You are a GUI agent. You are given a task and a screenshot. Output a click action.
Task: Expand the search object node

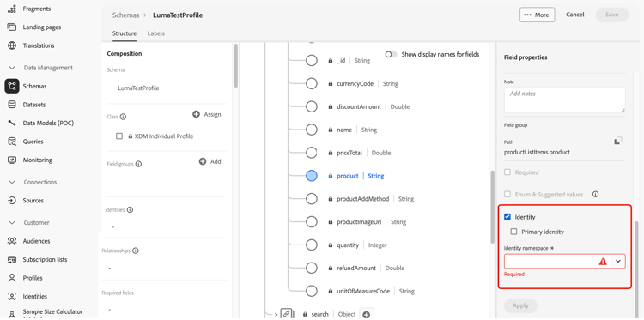[276, 314]
